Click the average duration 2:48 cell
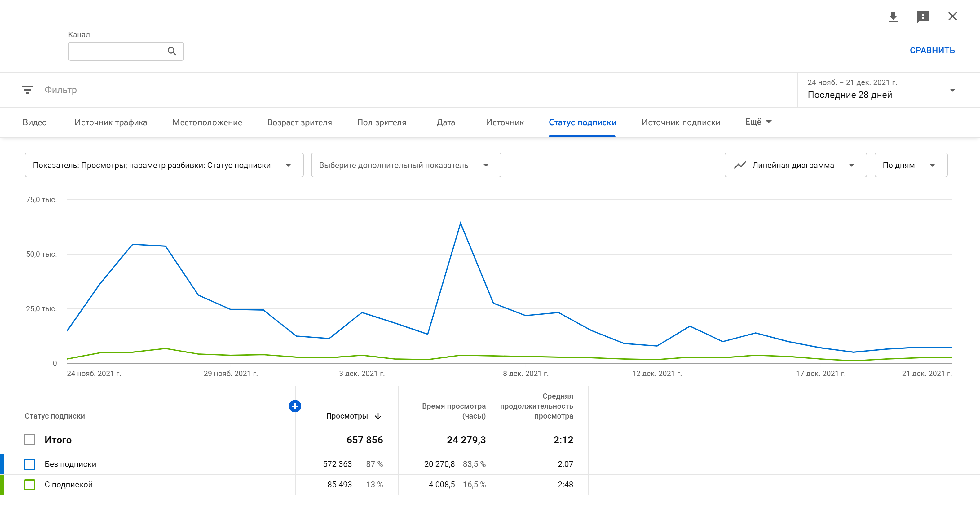Screen dimensions: 980x523 [x=565, y=485]
